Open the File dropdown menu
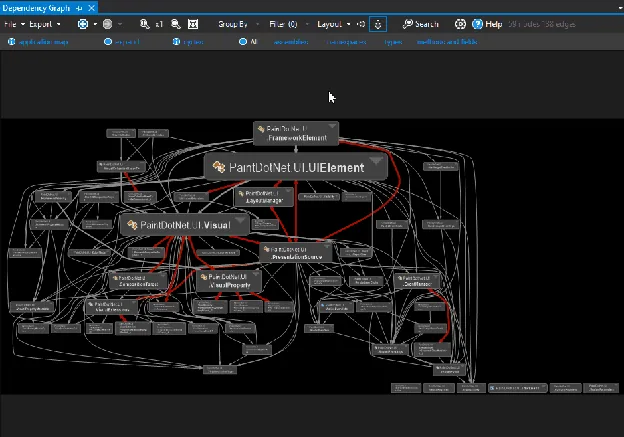This screenshot has width=624, height=437. pyautogui.click(x=14, y=24)
